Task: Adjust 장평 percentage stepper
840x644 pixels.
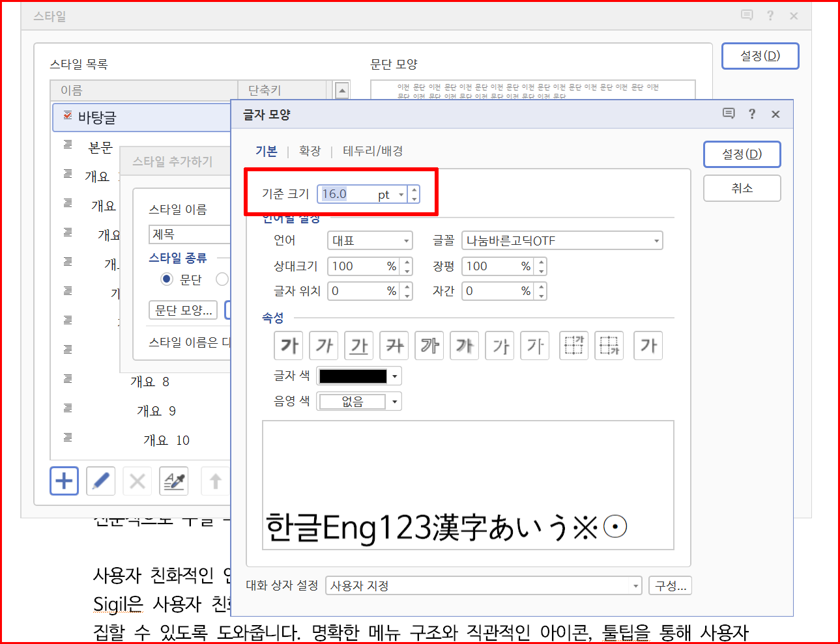Action: click(x=542, y=266)
